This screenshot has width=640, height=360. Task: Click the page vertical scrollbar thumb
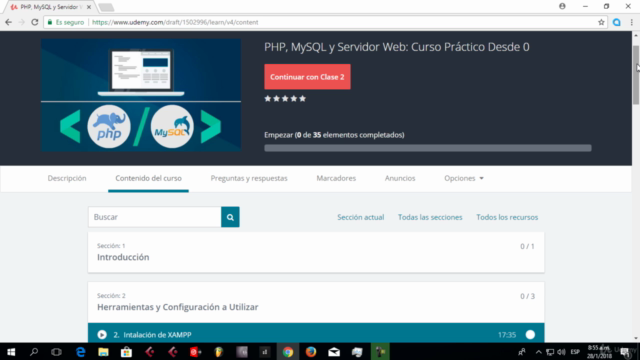636,75
